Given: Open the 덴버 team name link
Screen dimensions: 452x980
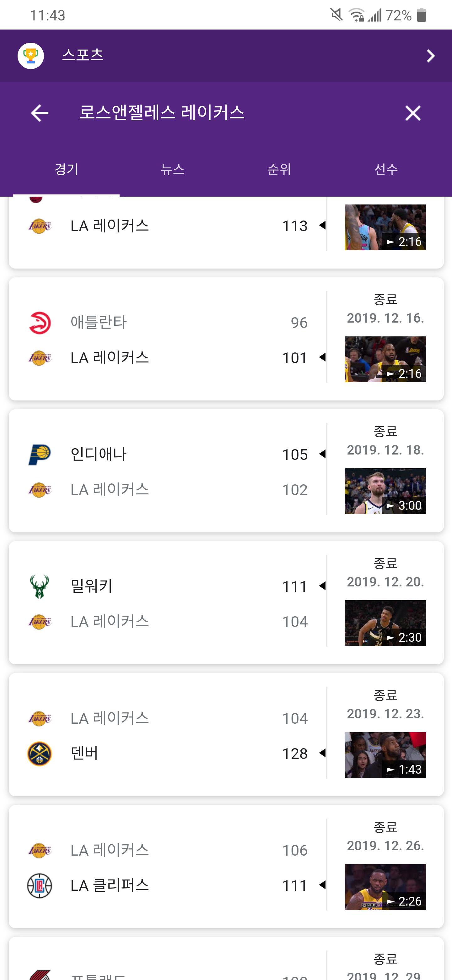Looking at the screenshot, I should tap(84, 754).
